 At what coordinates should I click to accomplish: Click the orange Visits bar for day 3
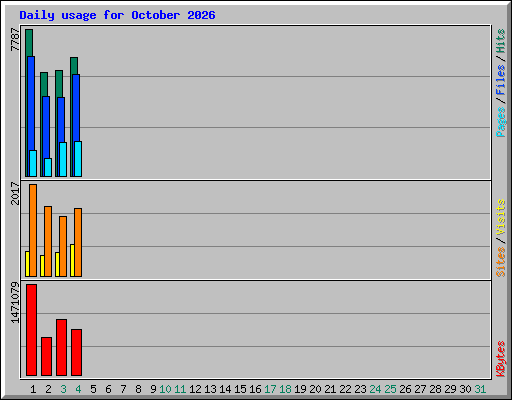(63, 246)
